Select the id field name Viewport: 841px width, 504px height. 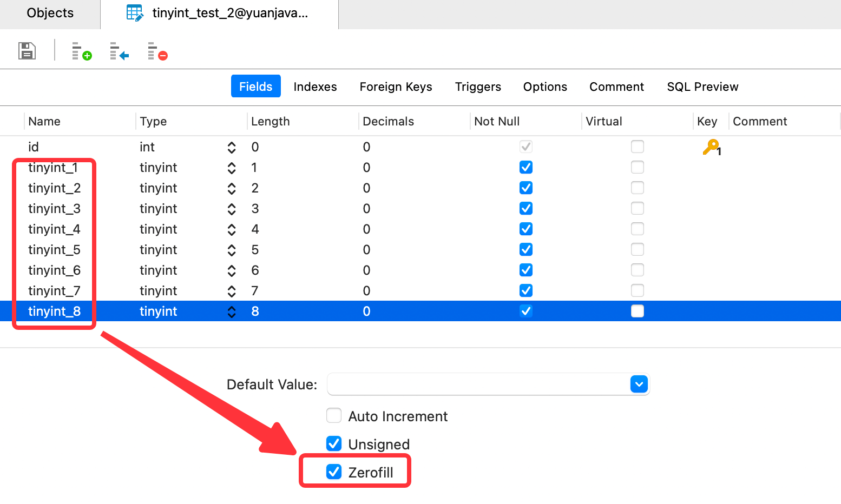click(x=34, y=147)
